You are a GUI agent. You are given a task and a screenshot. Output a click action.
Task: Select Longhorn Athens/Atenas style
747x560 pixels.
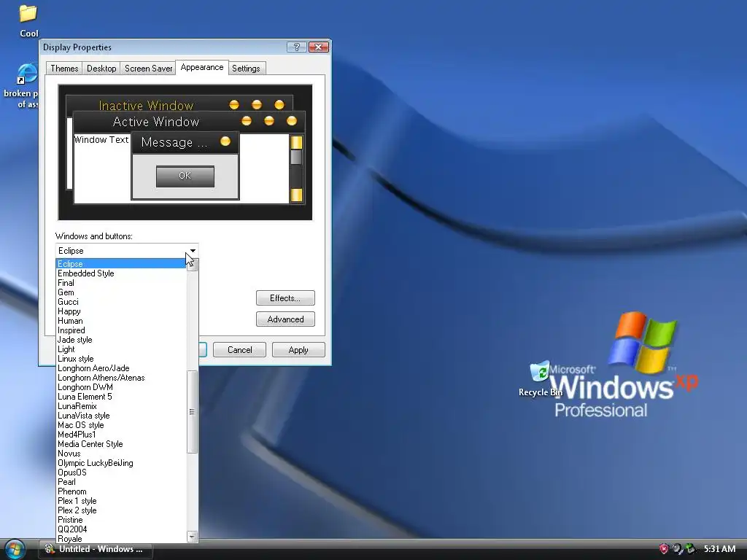[x=120, y=378]
